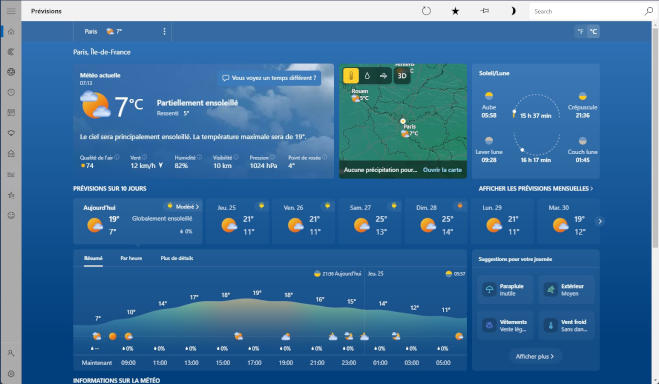Refresh the forecast with the reload icon
Image resolution: width=659 pixels, height=384 pixels.
click(x=426, y=11)
